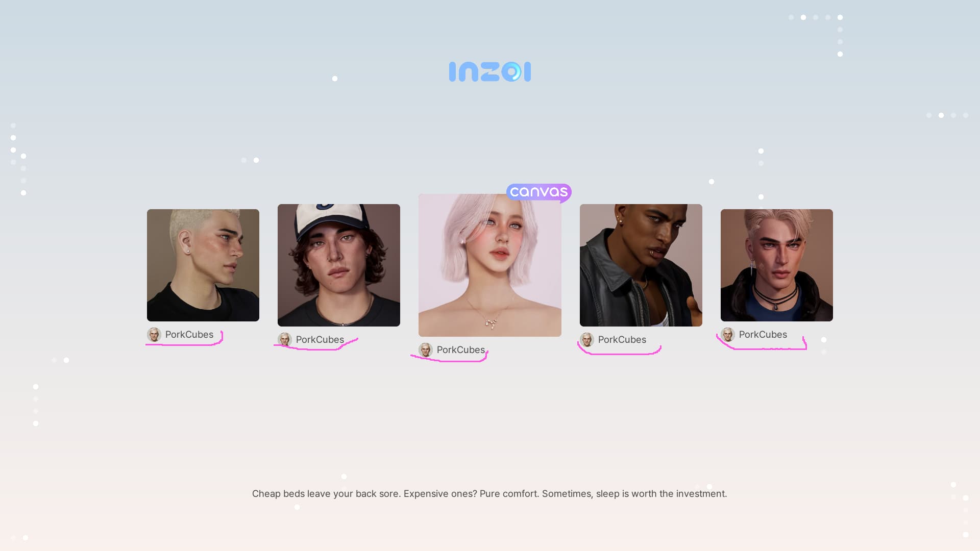The height and width of the screenshot is (551, 980).
Task: Click the purple Canvas badge
Action: 539,192
